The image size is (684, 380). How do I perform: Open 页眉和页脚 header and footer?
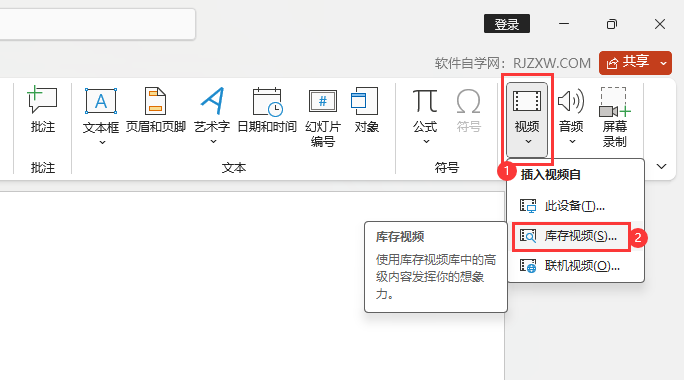(x=156, y=110)
